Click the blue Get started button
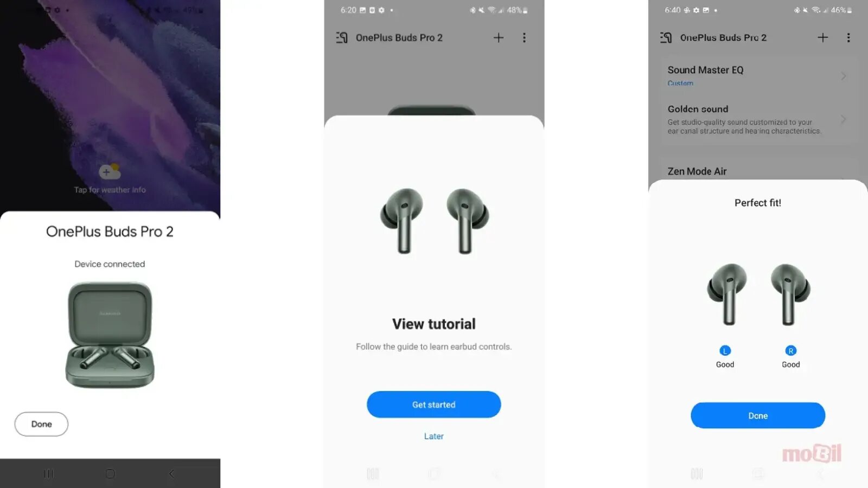Viewport: 868px width, 488px height. 433,404
